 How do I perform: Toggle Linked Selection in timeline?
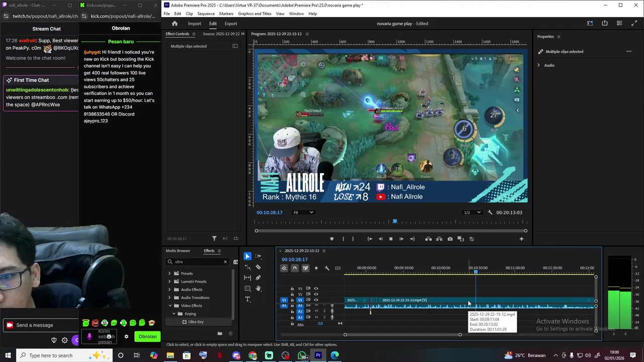click(305, 268)
